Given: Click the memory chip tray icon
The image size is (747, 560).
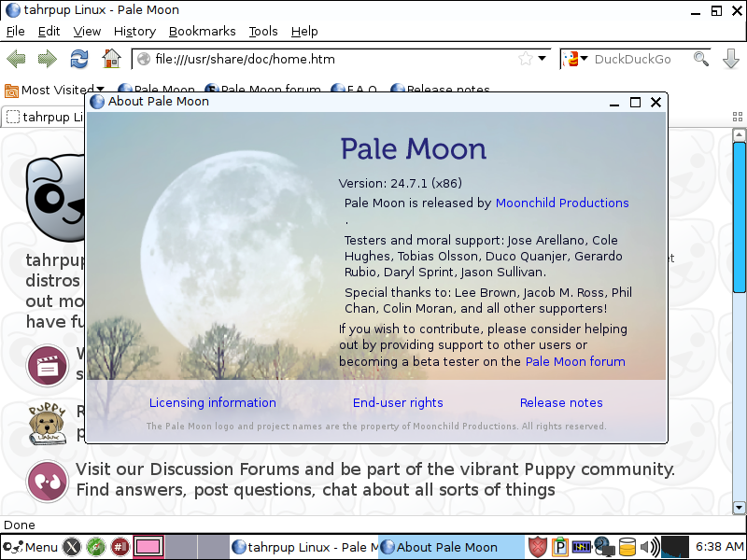Looking at the screenshot, I should [581, 547].
